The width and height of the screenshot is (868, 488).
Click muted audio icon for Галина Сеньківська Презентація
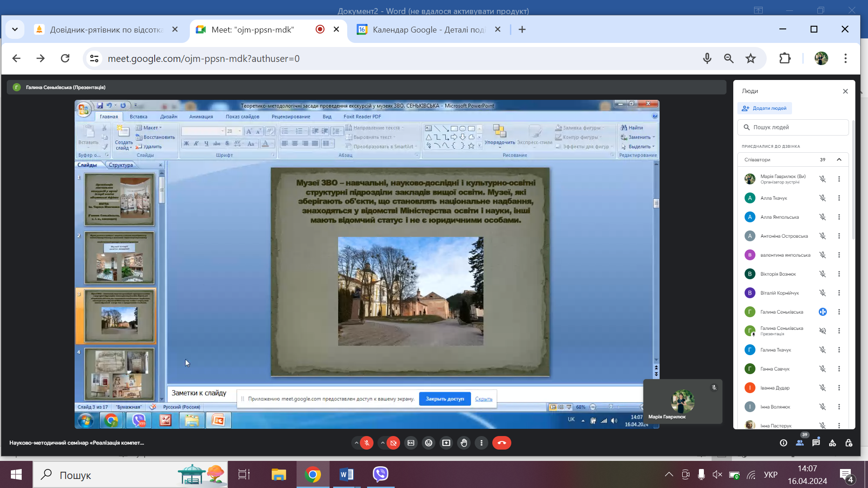coord(823,331)
